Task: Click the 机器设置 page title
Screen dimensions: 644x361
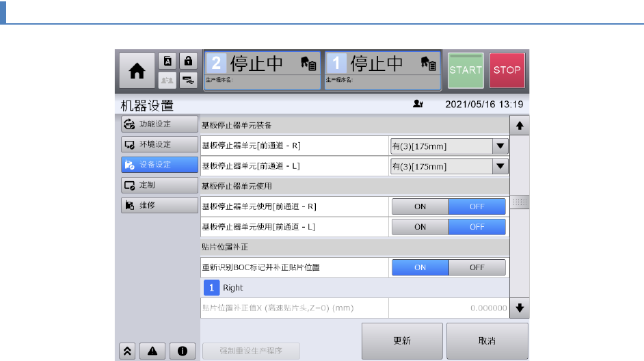Action: point(147,105)
